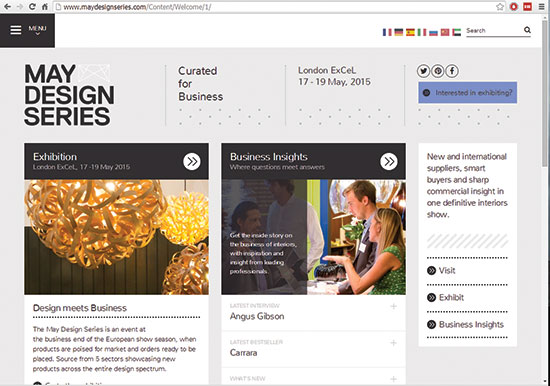Open the Twitter social icon
Screen dimensions: 550x386
click(x=423, y=71)
